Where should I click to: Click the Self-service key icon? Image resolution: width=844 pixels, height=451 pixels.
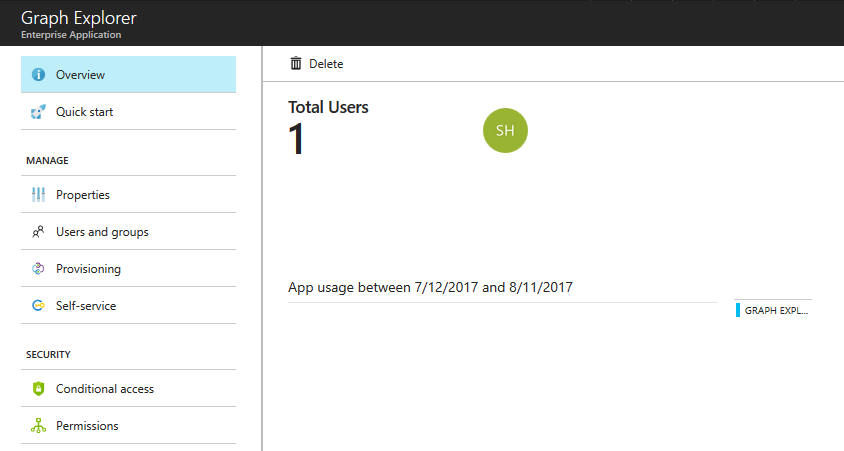click(38, 306)
